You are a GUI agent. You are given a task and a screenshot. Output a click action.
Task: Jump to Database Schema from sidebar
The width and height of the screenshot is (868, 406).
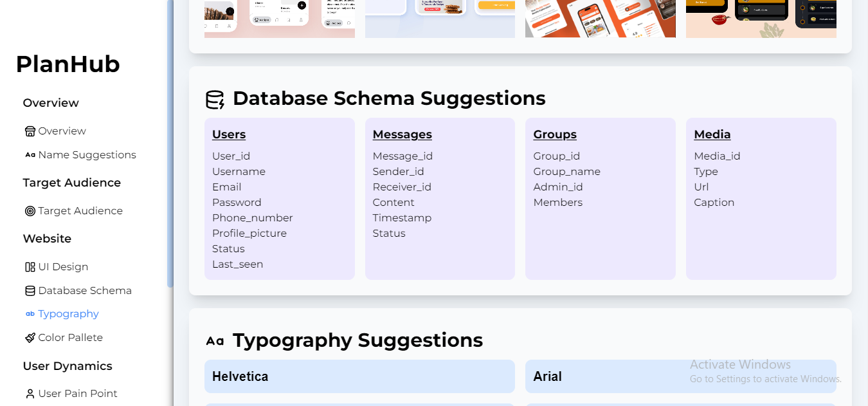click(x=85, y=291)
